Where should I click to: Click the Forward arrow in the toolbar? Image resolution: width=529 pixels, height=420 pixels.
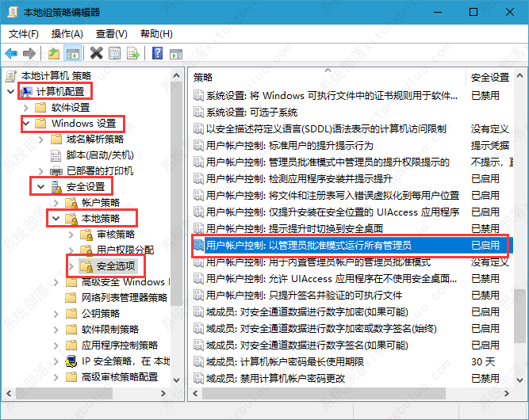point(29,53)
